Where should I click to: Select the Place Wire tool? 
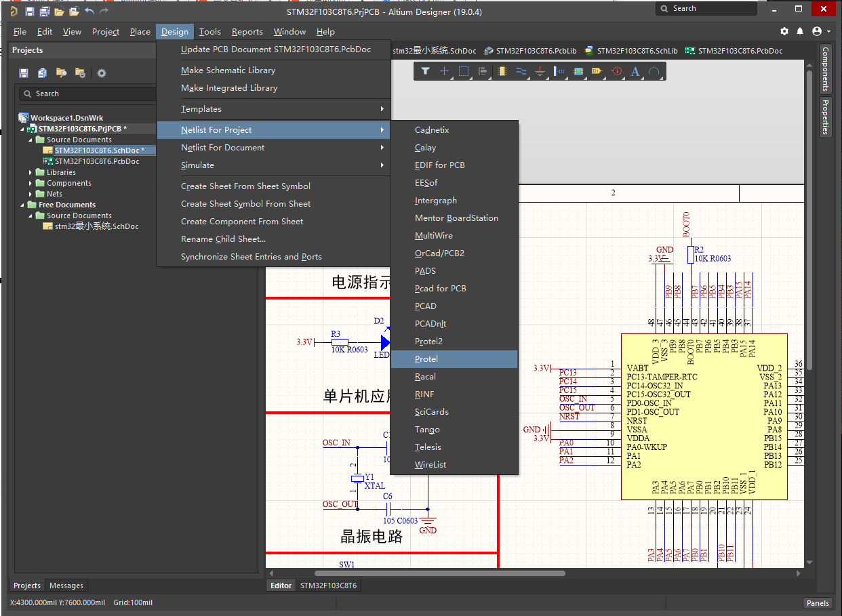point(521,71)
